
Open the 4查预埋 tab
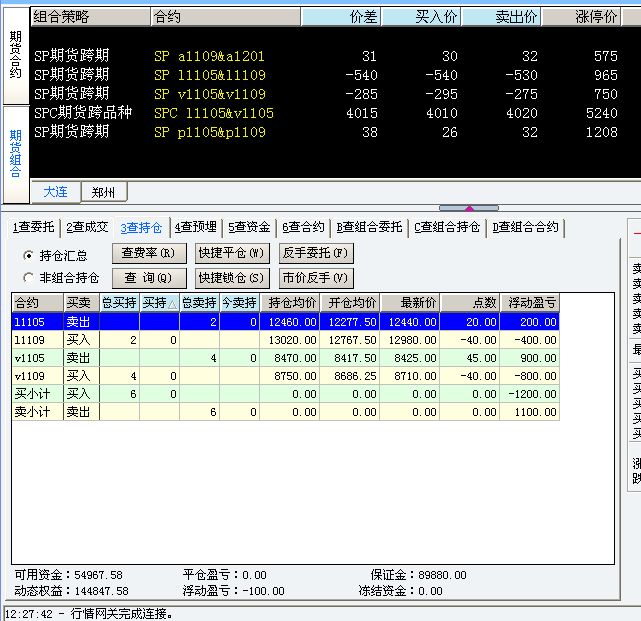(x=195, y=227)
